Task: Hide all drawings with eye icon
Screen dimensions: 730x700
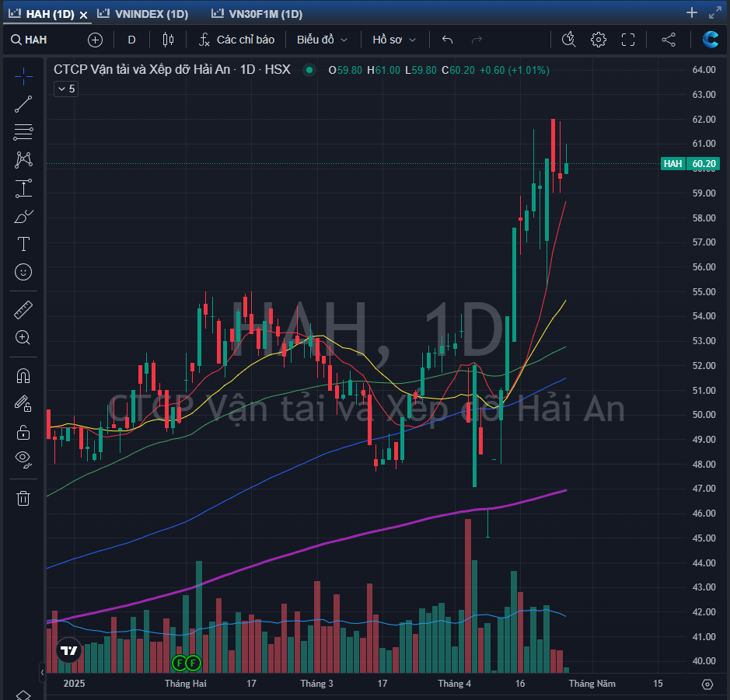Action: coord(23,459)
